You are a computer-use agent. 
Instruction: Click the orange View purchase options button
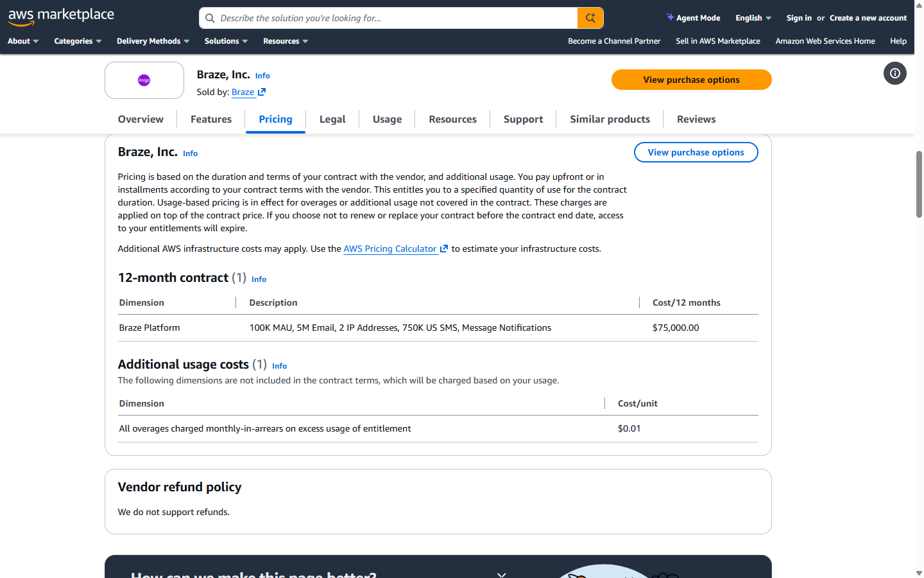tap(691, 80)
